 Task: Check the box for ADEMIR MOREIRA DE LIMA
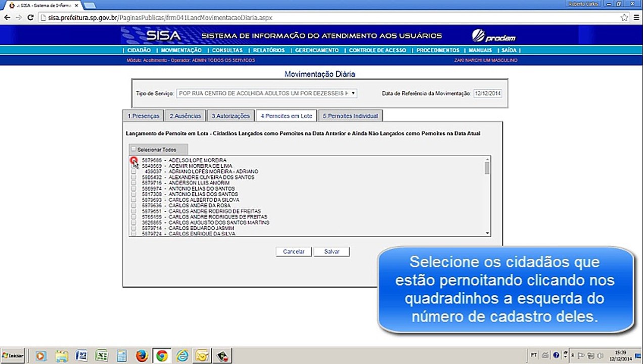(133, 166)
